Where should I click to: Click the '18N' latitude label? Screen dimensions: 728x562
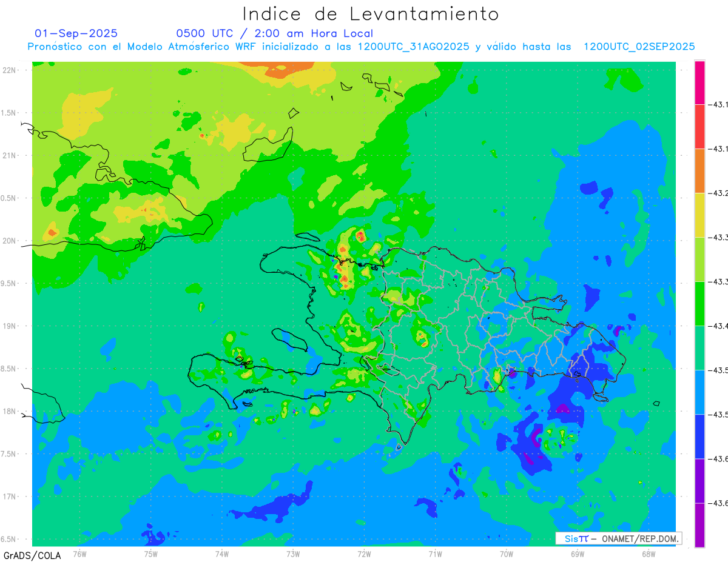tap(10, 411)
